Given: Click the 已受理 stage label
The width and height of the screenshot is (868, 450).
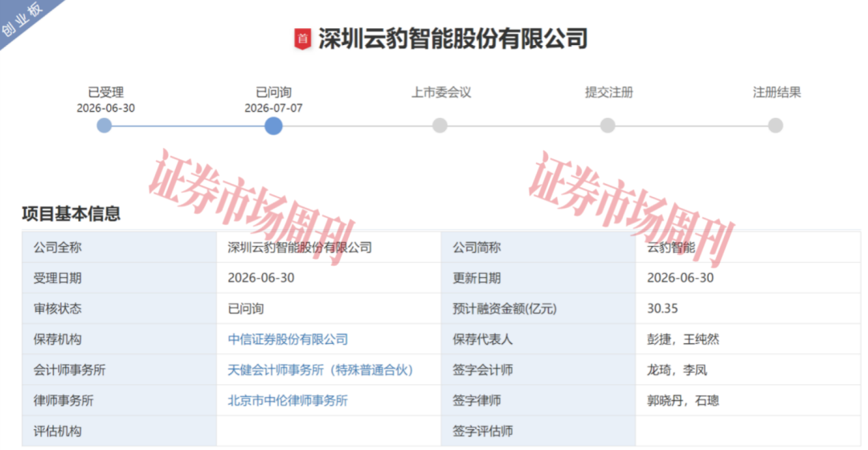Looking at the screenshot, I should point(106,92).
